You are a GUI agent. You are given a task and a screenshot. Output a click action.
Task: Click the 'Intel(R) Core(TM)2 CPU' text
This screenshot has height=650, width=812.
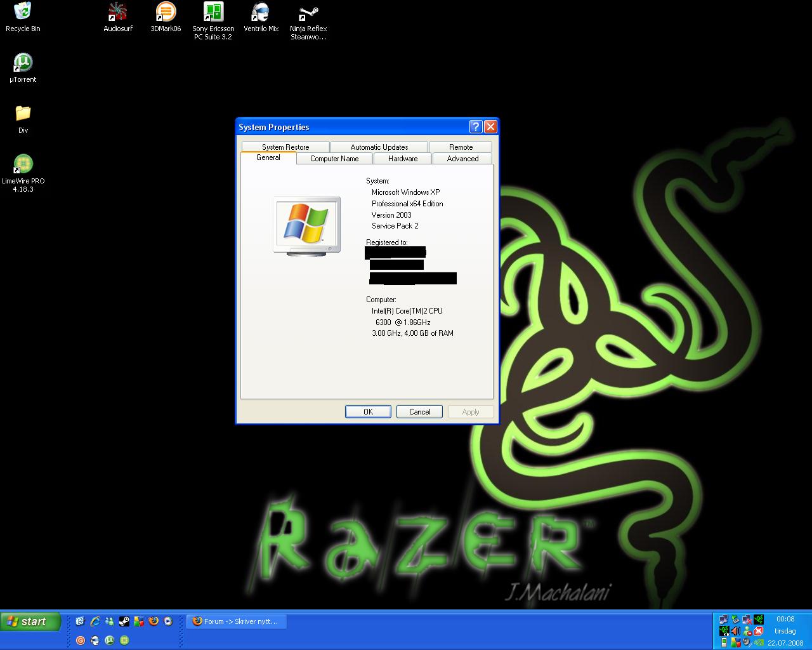407,311
